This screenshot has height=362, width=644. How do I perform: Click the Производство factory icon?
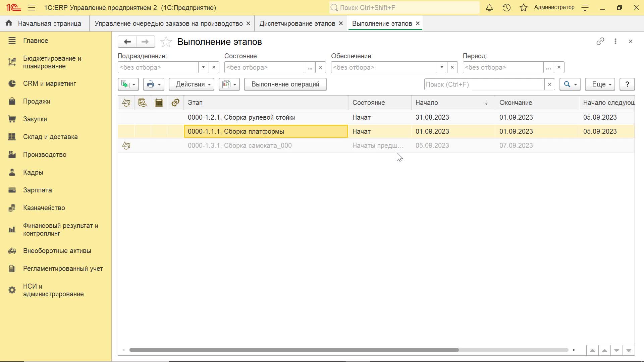coord(12,155)
